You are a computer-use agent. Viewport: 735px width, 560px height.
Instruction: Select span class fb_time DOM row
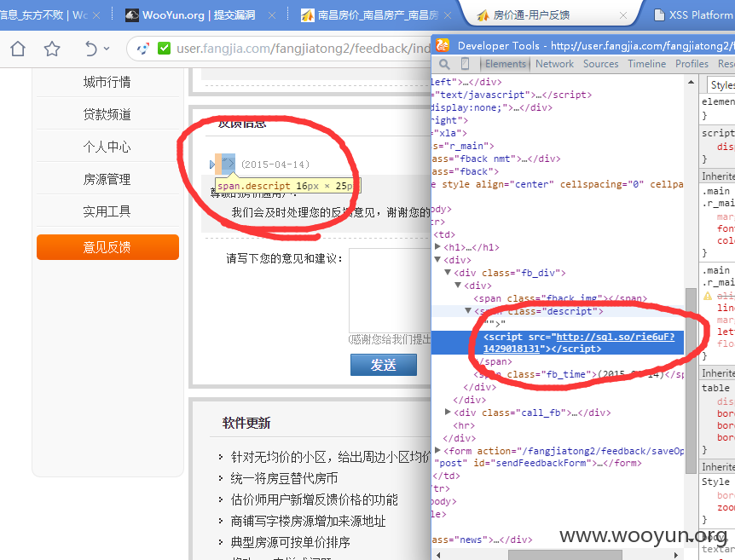point(579,374)
